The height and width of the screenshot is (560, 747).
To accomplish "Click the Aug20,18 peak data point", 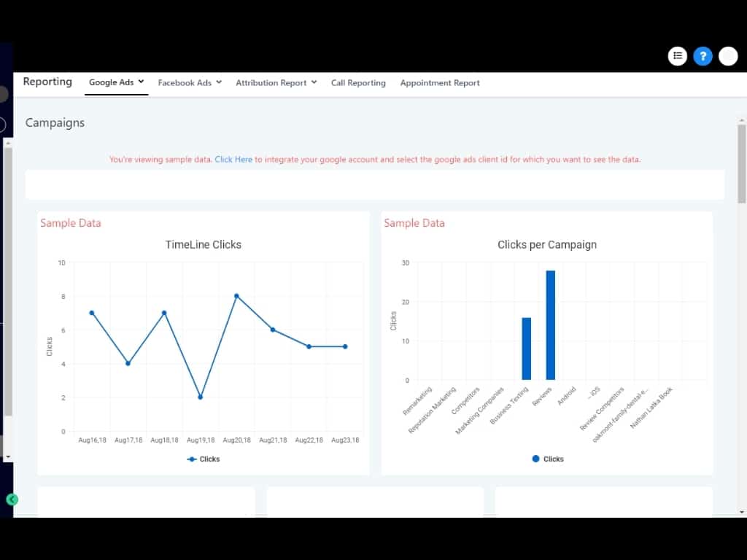I will point(236,296).
